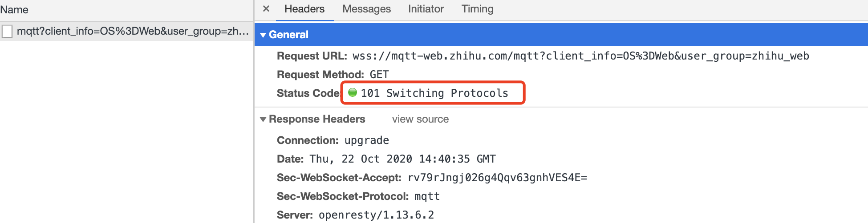Open the Initiator tab
This screenshot has width=868, height=223.
426,9
